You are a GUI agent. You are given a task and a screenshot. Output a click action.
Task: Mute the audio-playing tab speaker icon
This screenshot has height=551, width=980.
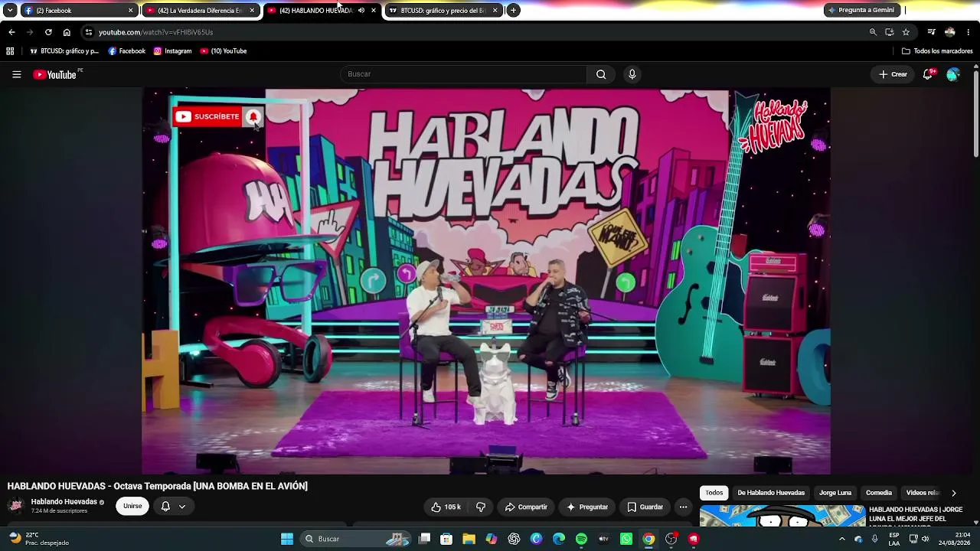tap(361, 11)
